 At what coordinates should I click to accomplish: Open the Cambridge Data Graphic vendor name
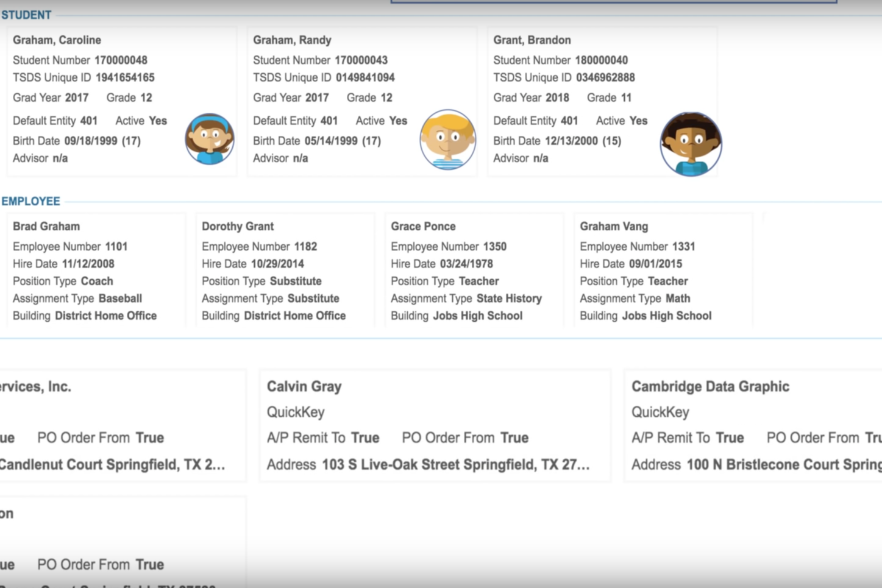[710, 387]
